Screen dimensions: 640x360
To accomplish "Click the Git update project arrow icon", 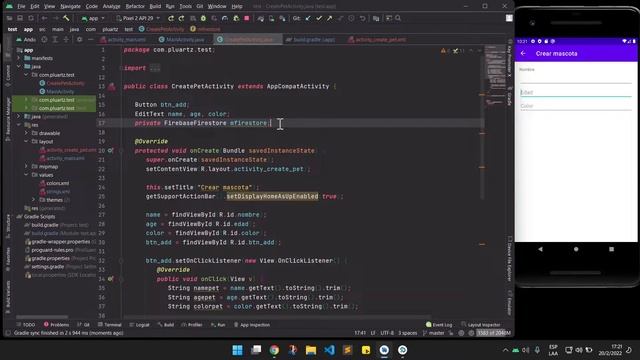I will 308,18.
